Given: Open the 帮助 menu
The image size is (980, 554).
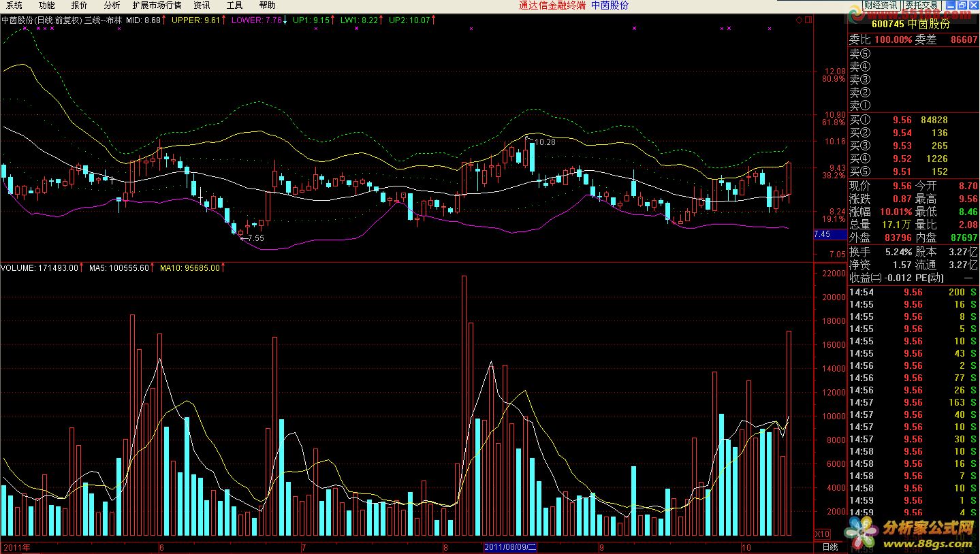Looking at the screenshot, I should point(268,5).
